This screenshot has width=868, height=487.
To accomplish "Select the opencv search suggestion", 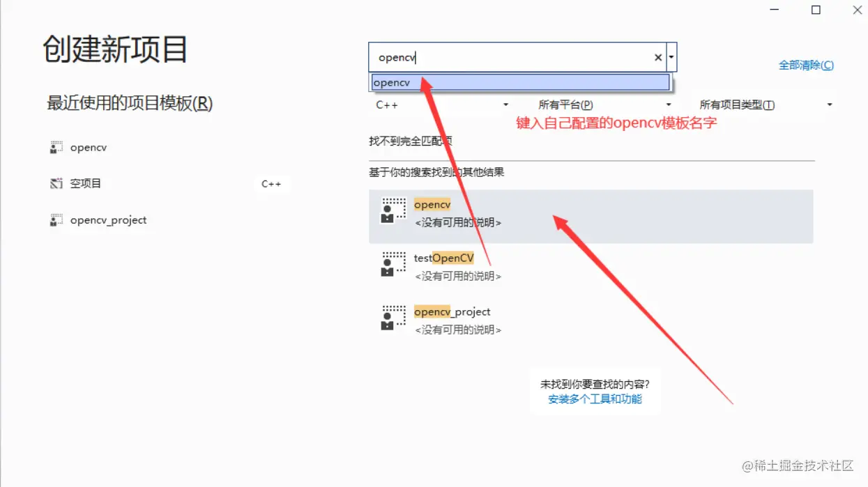I will (520, 82).
